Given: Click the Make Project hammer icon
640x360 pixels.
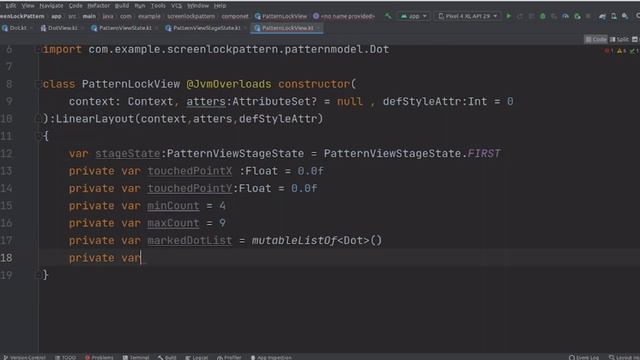Looking at the screenshot, I should 388,16.
